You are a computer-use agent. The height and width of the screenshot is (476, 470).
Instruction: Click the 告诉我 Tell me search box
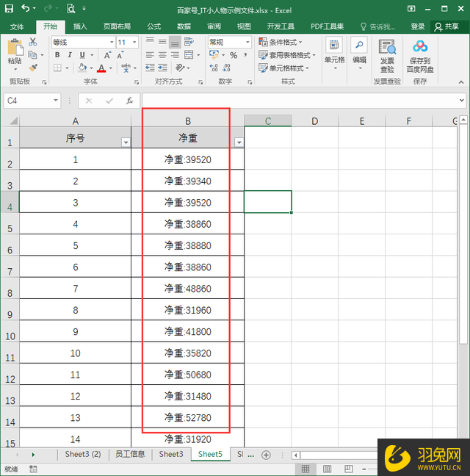[x=378, y=26]
